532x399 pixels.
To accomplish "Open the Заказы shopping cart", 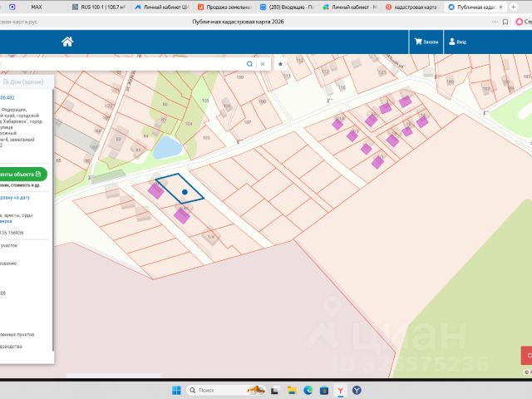I will pos(426,42).
